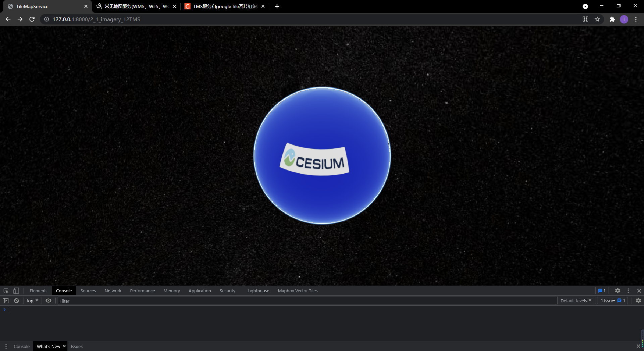This screenshot has width=644, height=351.
Task: Open the Chrome profile avatar
Action: (x=624, y=19)
